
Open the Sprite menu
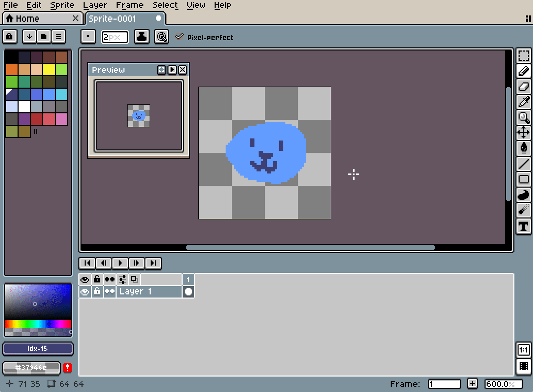coord(62,5)
